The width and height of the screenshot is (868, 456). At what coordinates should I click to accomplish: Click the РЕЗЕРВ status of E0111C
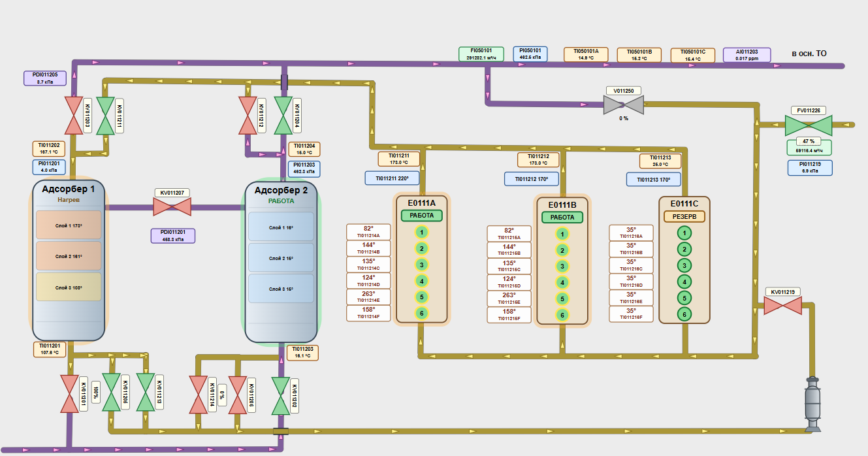pos(684,216)
